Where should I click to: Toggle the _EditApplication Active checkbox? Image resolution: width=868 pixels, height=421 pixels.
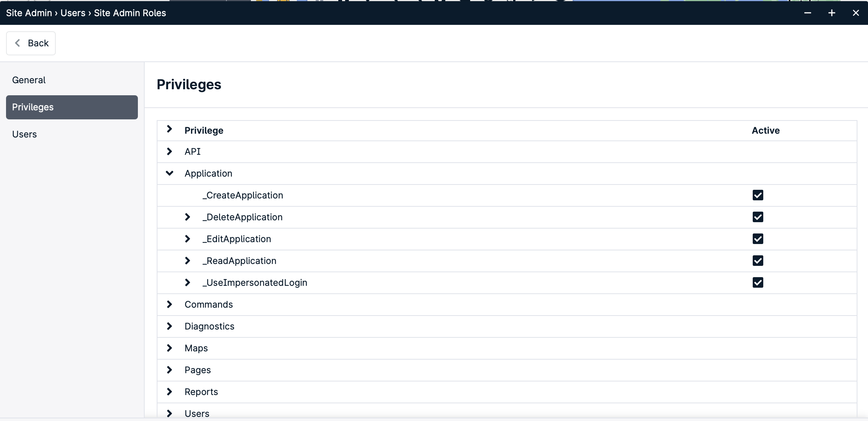click(x=758, y=239)
